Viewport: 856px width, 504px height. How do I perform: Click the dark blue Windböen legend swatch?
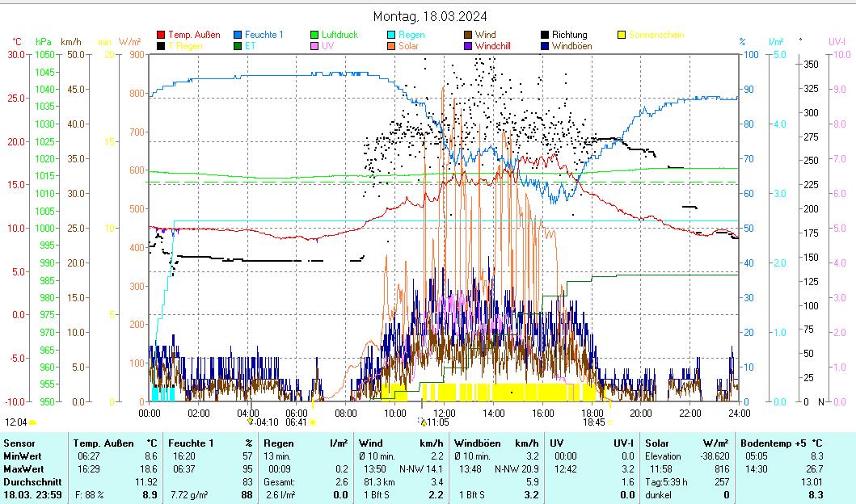[545, 46]
